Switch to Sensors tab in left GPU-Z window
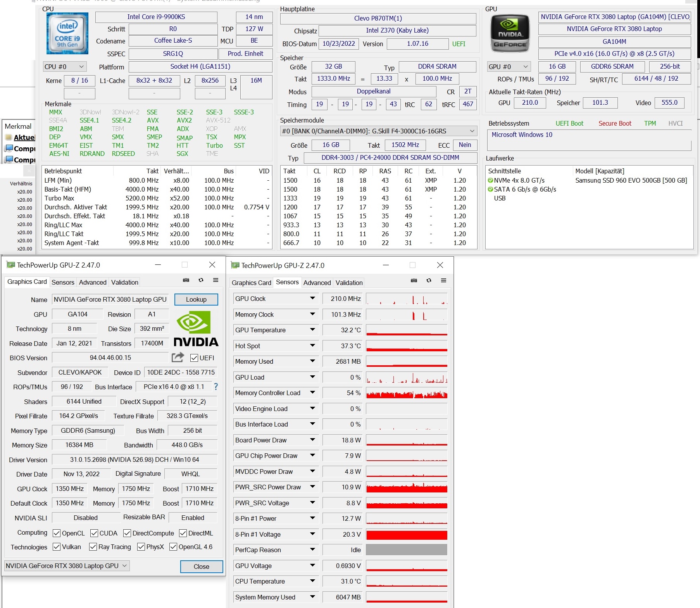The width and height of the screenshot is (700, 608). (63, 282)
